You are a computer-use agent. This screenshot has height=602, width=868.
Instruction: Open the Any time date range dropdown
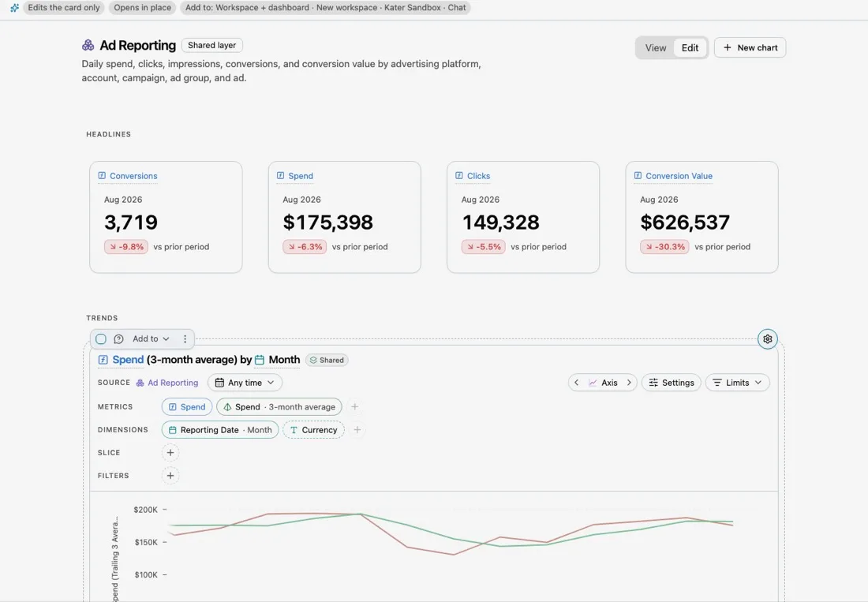[245, 383]
